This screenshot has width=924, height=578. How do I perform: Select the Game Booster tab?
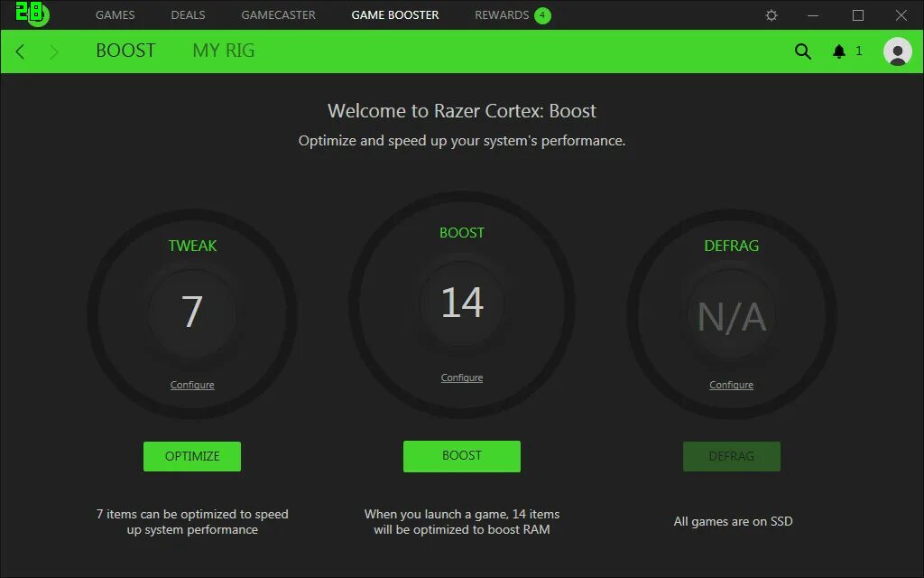coord(395,14)
